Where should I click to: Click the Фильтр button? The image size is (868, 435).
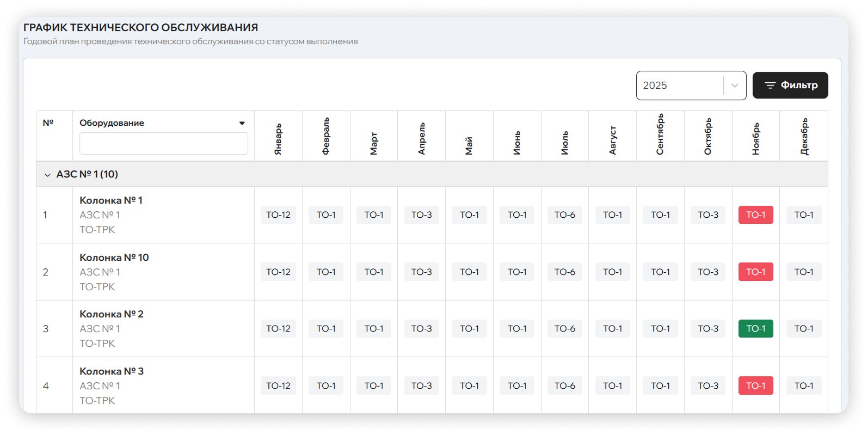pos(790,85)
